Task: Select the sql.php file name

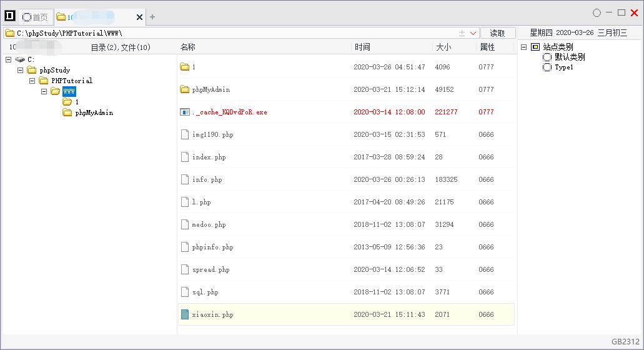Action: pyautogui.click(x=206, y=292)
